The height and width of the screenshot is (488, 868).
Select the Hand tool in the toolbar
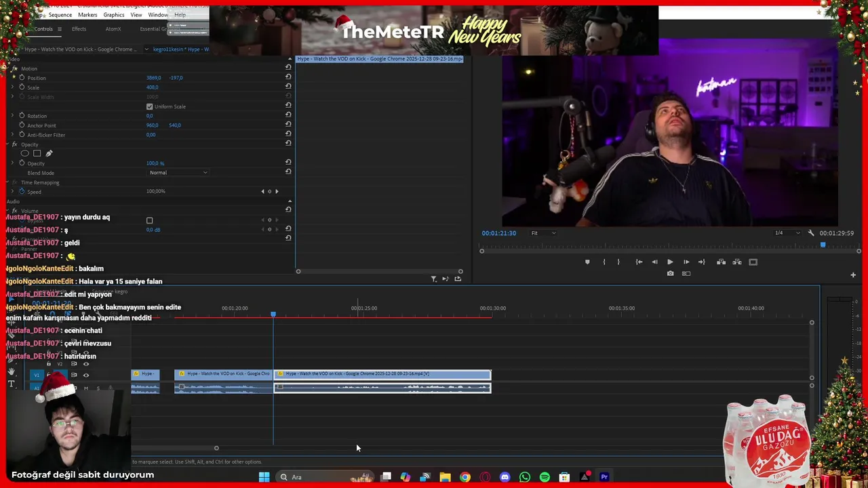tap(11, 371)
